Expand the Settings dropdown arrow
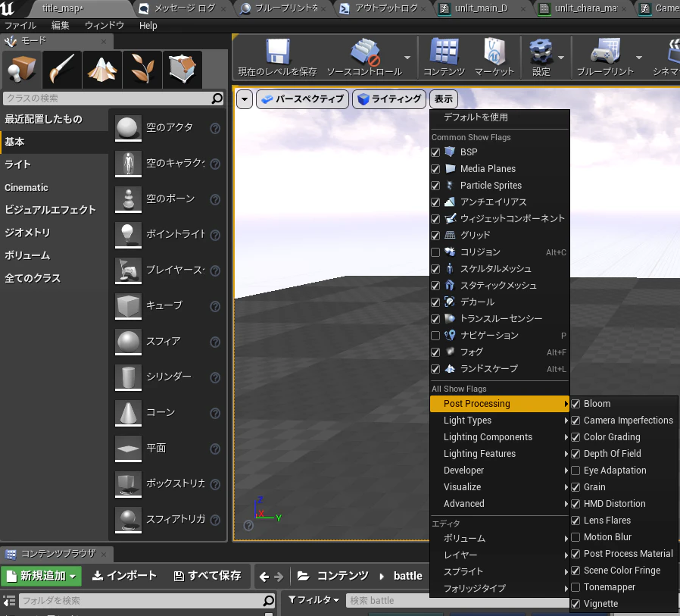 point(561,58)
